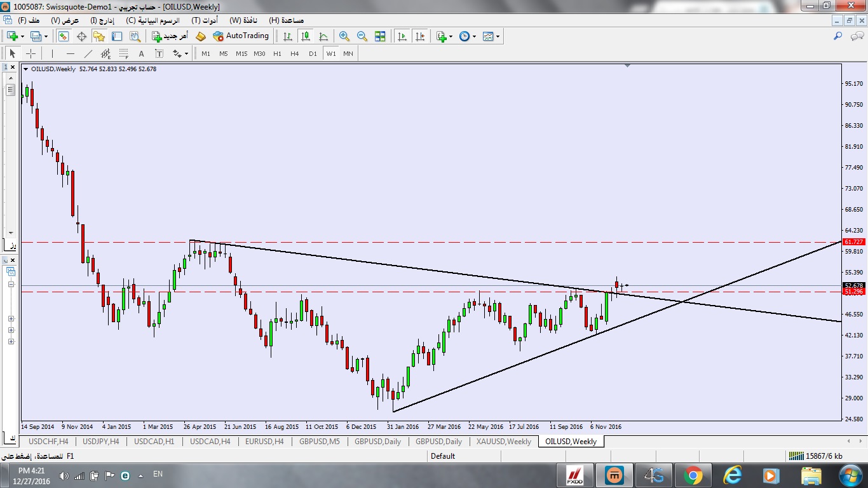Set timeframe to M30
This screenshot has width=868, height=488.
coord(259,53)
